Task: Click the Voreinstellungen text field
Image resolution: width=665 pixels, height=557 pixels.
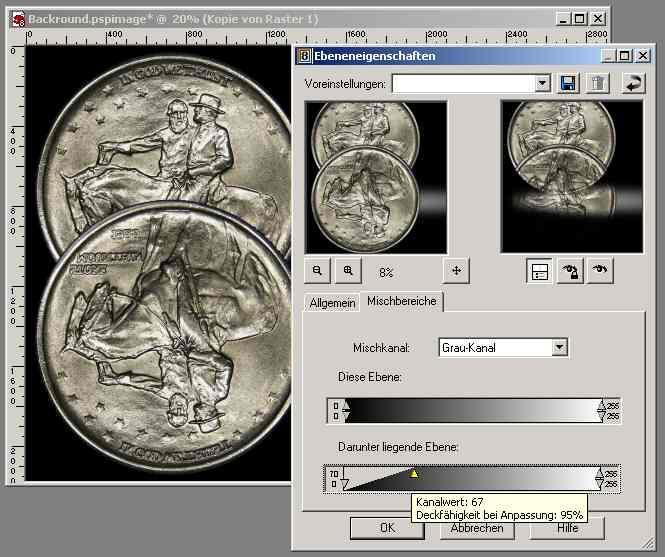Action: (x=464, y=83)
